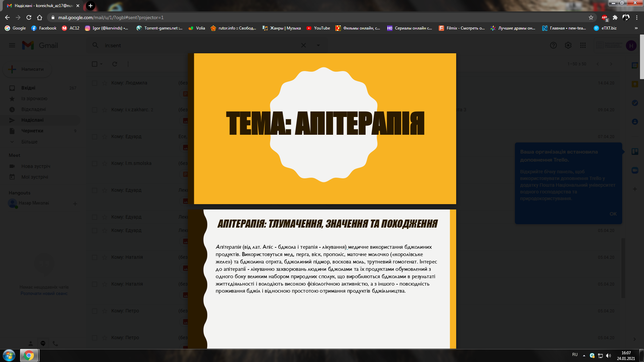Viewport: 644px width, 362px height.
Task: Bookmark this page star icon
Action: (x=591, y=17)
